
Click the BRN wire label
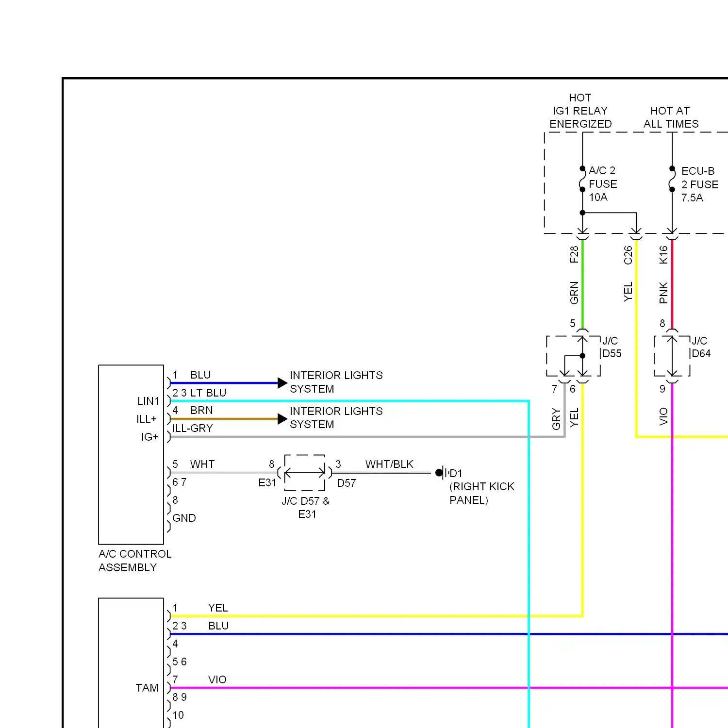tap(201, 410)
